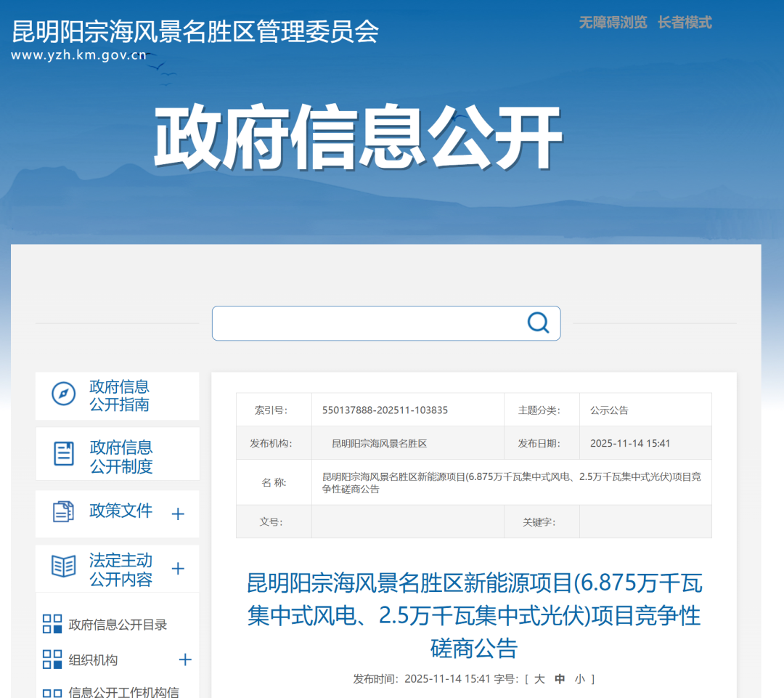Click the grid icon beside 组织机构

[52, 660]
